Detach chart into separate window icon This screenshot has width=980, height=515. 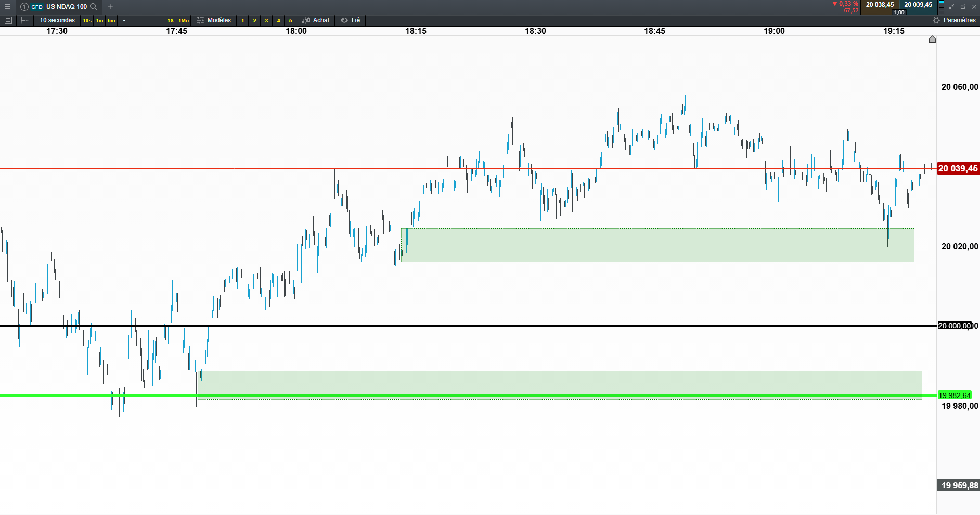click(963, 7)
